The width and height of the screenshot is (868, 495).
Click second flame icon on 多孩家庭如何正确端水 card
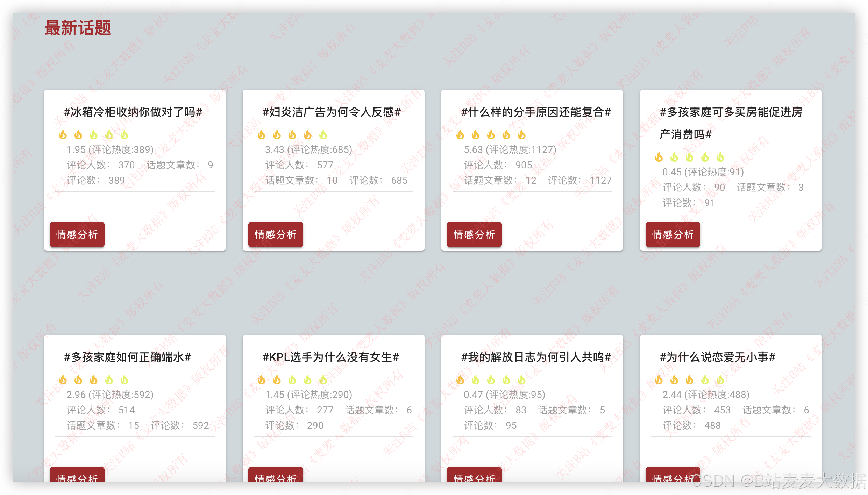pyautogui.click(x=78, y=380)
